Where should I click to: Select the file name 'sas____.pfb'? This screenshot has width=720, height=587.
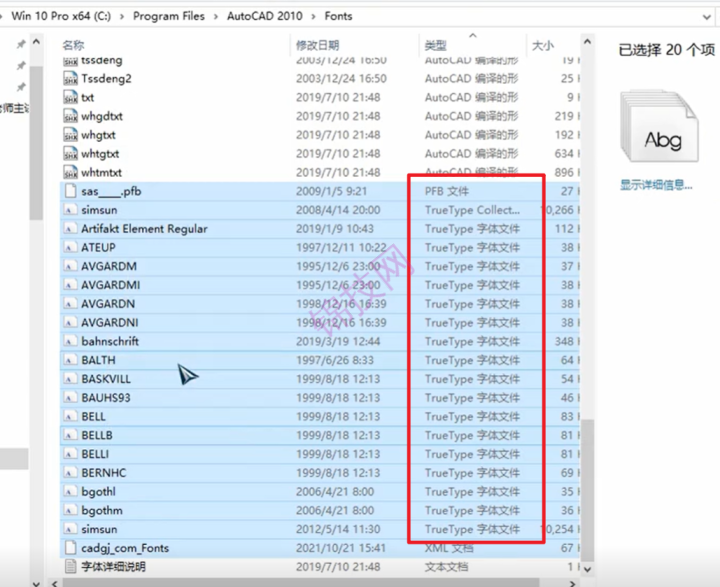coord(111,191)
